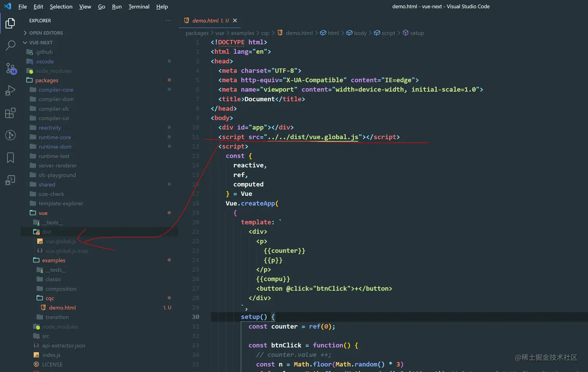Click the HTML file icon on the demo.html tab
Viewport: 588px width, 372px height.
[187, 20]
